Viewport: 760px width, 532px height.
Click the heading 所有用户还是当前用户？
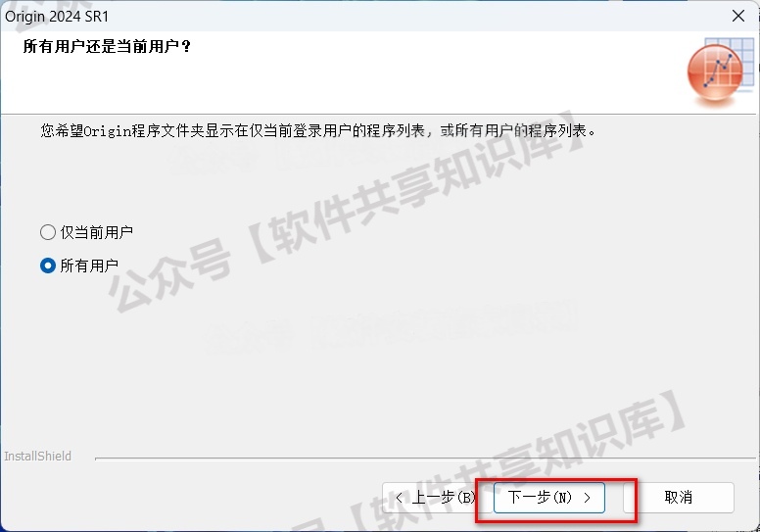pos(107,47)
